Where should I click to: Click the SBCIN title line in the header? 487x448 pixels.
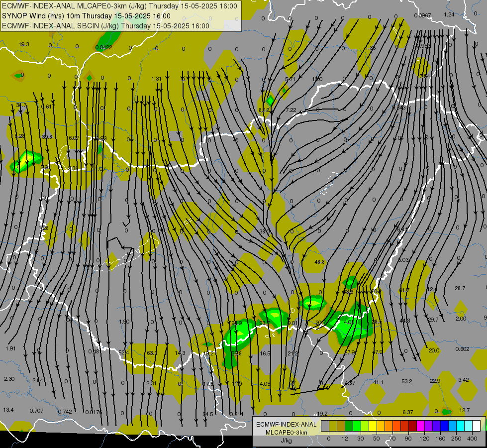pos(105,26)
